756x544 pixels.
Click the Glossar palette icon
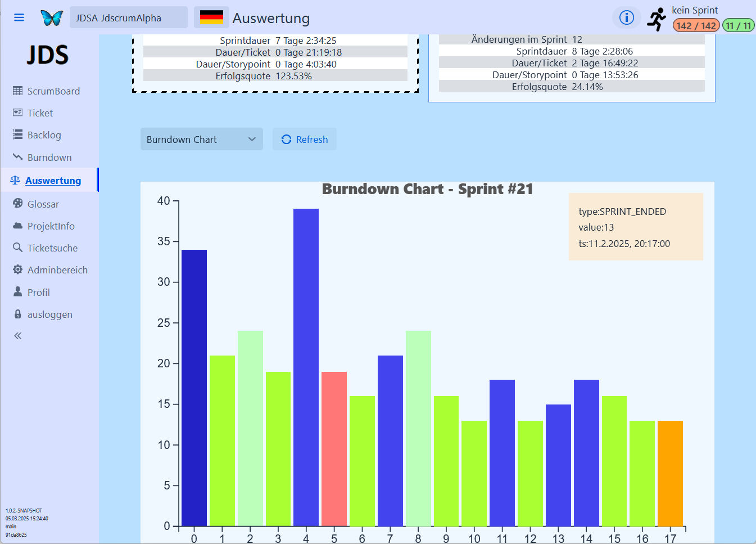tap(18, 204)
